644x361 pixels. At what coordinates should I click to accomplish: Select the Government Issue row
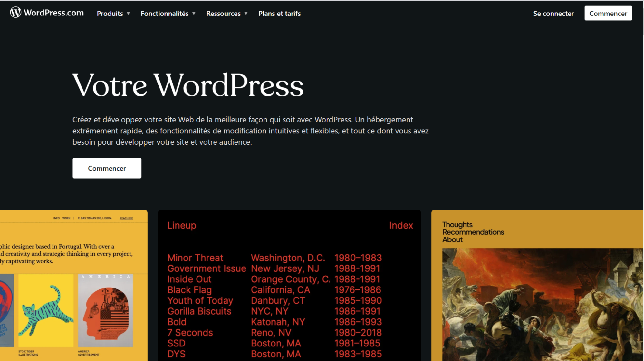point(274,268)
